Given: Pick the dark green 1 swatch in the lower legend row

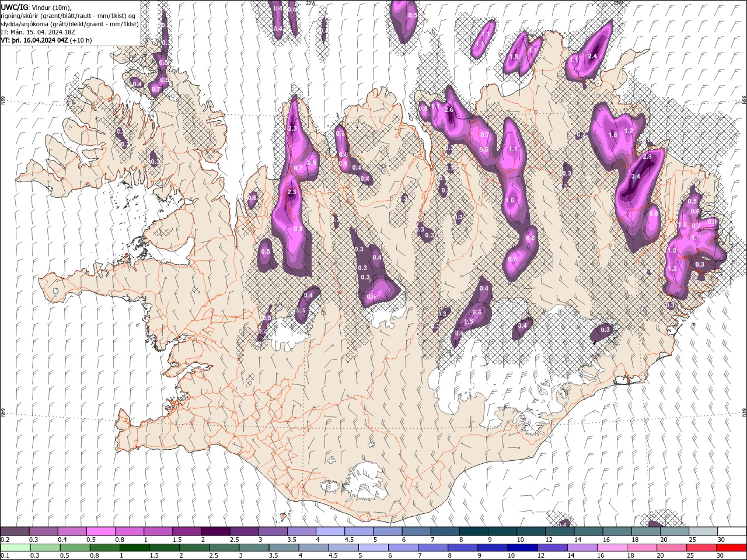Looking at the screenshot, I should pos(134,548).
